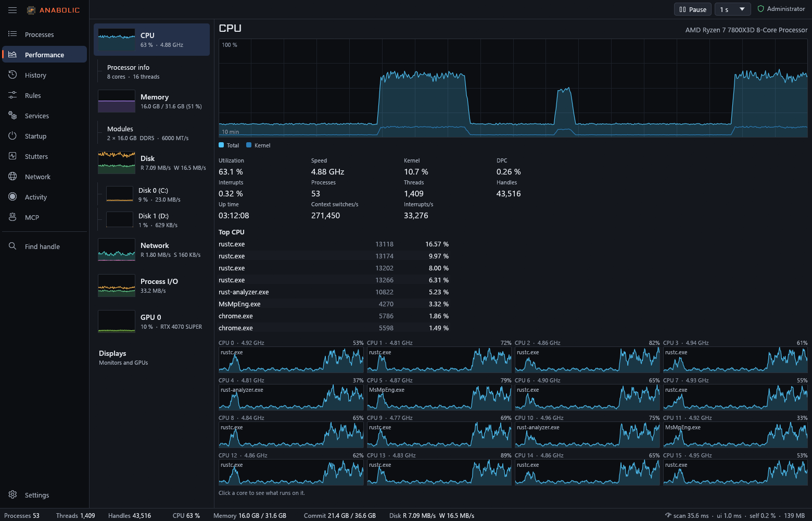Click the Activity circle icon
This screenshot has width=812, height=521.
point(12,197)
